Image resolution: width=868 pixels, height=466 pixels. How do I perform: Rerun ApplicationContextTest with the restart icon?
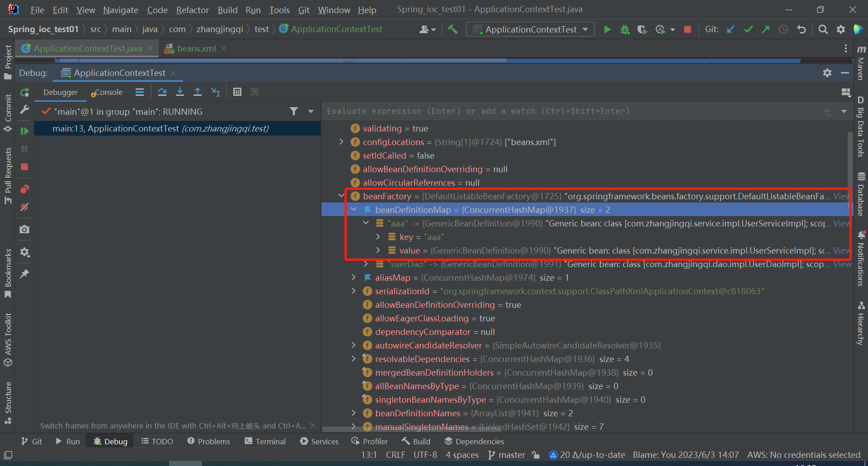tap(25, 92)
